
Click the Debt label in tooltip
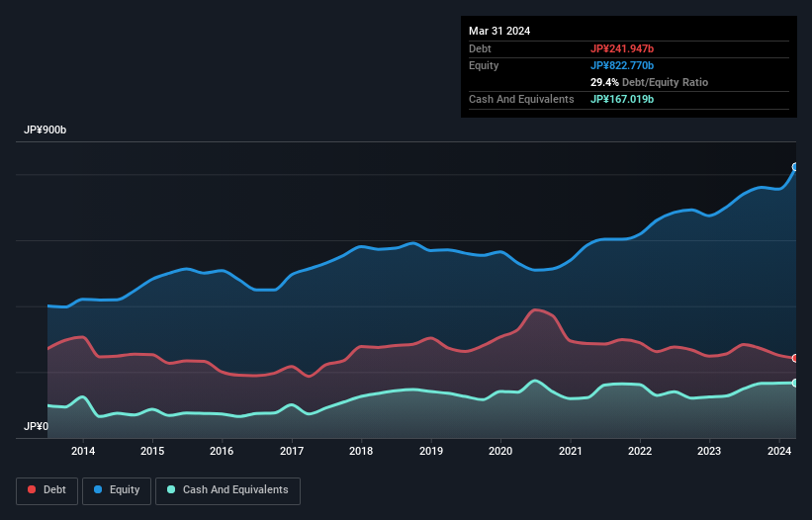(480, 48)
